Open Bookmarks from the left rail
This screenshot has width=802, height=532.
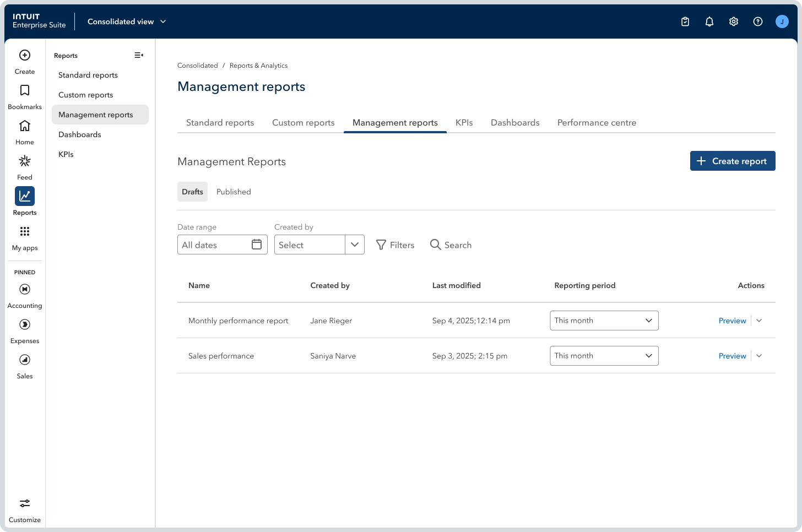point(25,91)
